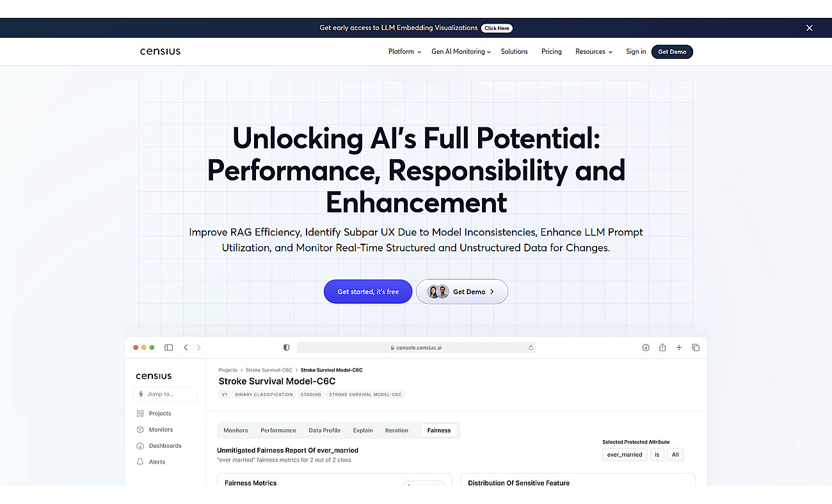Click the forward arrow in console browser

click(x=199, y=347)
